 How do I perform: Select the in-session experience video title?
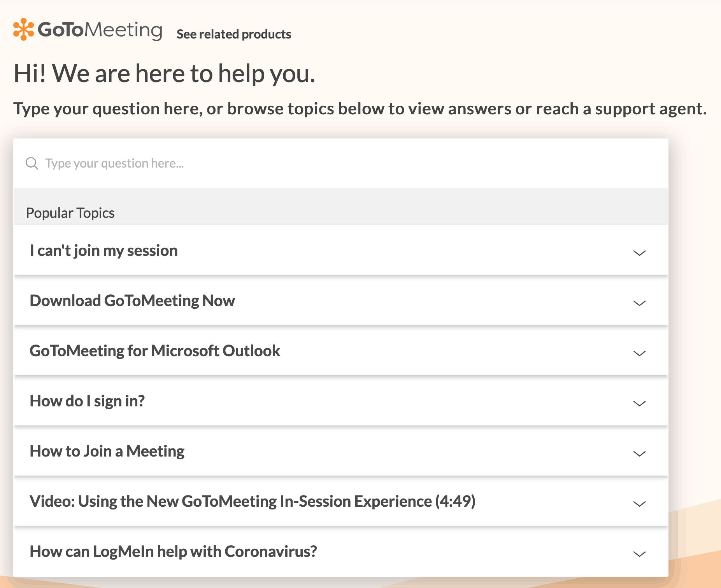[x=253, y=501]
